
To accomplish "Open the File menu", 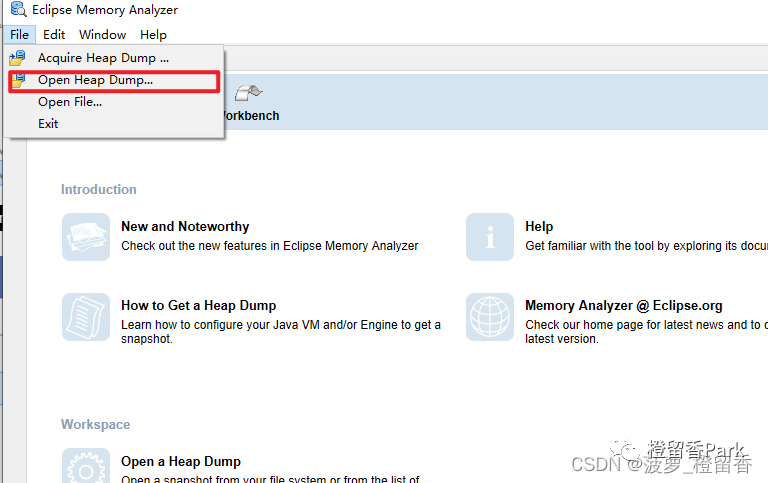I will point(20,35).
